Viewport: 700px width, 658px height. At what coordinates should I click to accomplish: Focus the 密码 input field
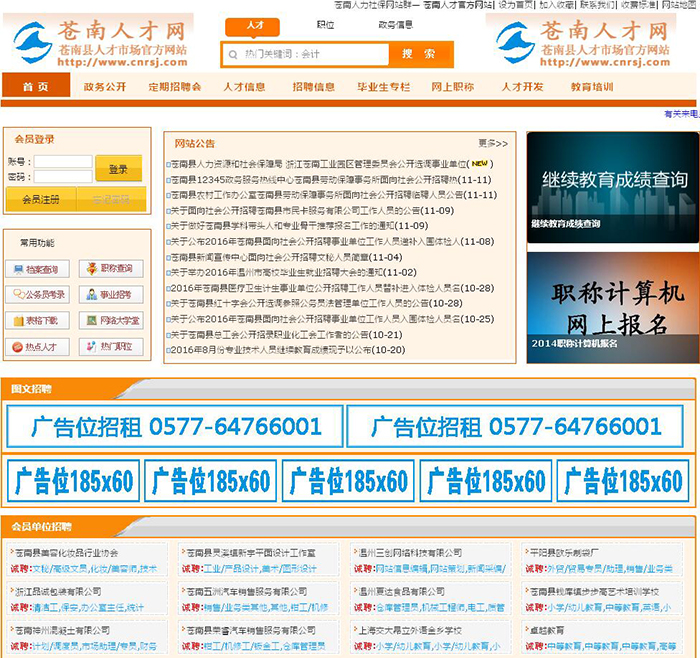(x=63, y=177)
